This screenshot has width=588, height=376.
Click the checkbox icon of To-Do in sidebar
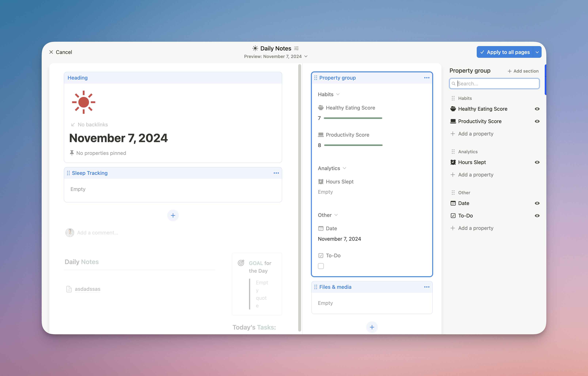point(453,216)
